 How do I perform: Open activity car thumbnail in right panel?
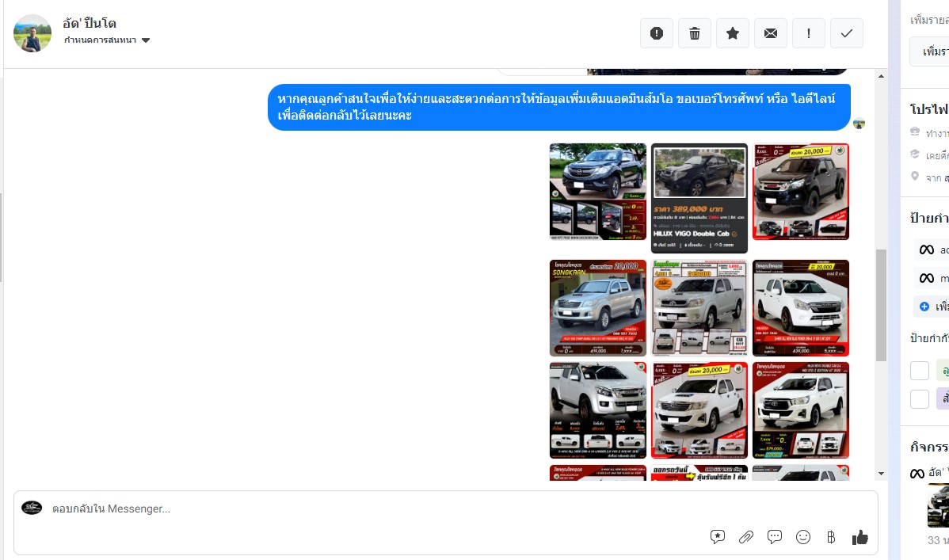(938, 505)
